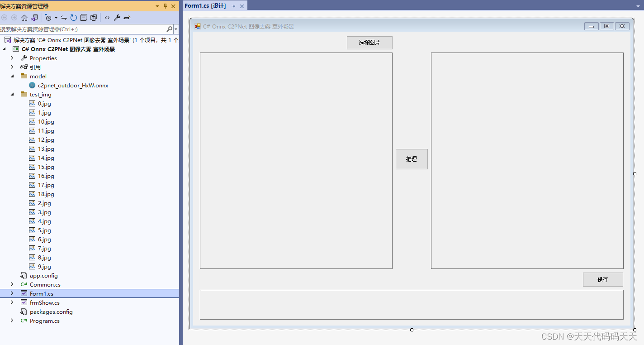Click the Solution Explorer search input field
The image size is (644, 345).
click(81, 29)
